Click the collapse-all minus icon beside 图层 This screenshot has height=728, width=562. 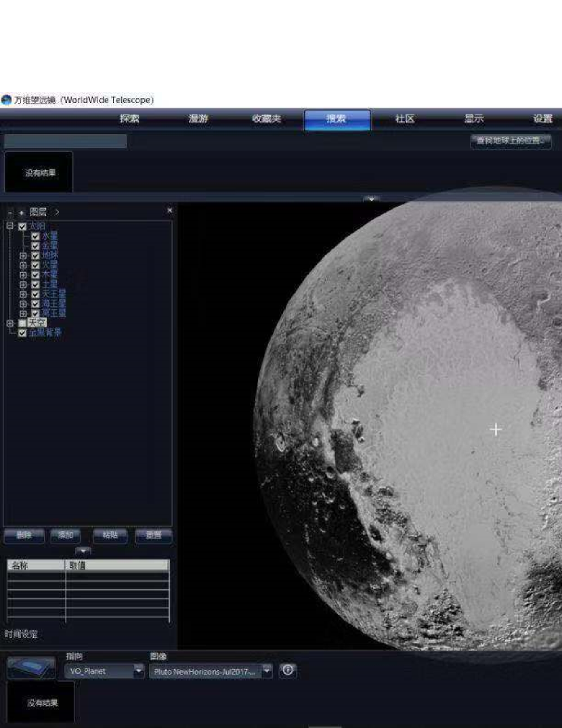click(10, 213)
